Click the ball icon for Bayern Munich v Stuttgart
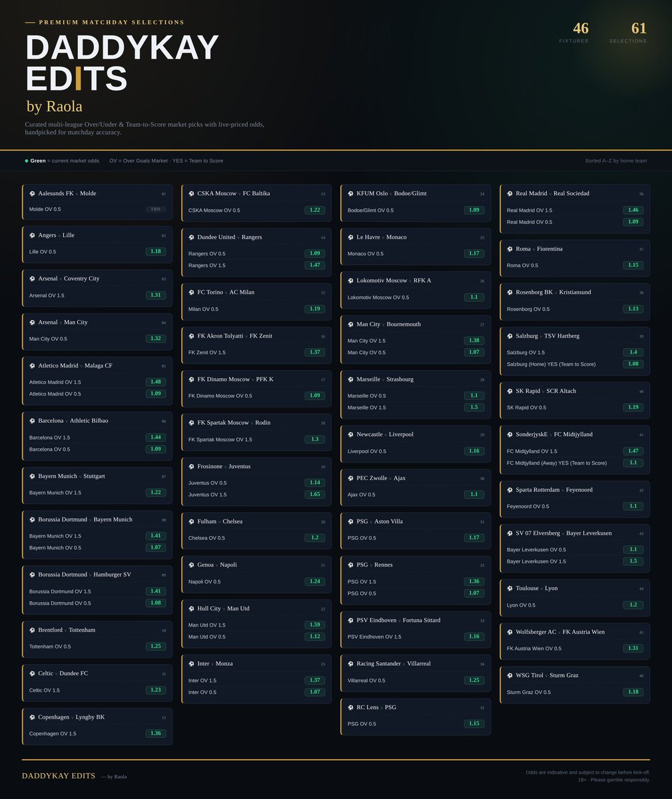 pos(32,476)
